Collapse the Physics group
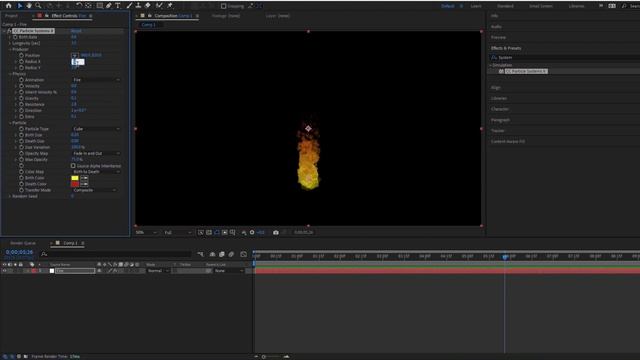Viewport: 640px width, 360px height. [10, 73]
